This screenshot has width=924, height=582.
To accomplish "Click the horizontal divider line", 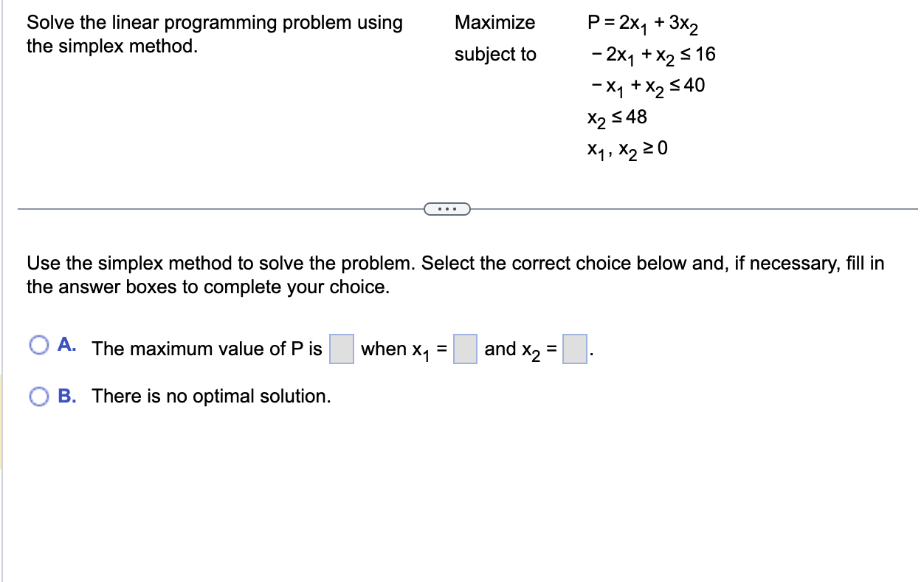I will click(x=221, y=209).
